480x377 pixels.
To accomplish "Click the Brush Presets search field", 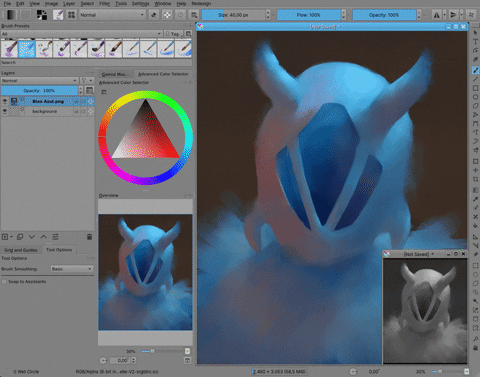I will click(x=96, y=62).
